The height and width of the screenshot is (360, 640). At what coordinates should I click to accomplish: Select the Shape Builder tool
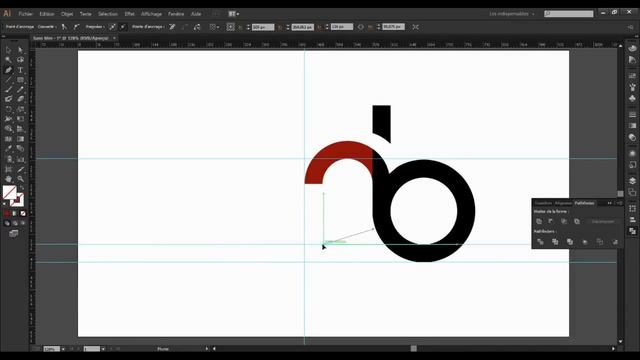[x=8, y=129]
